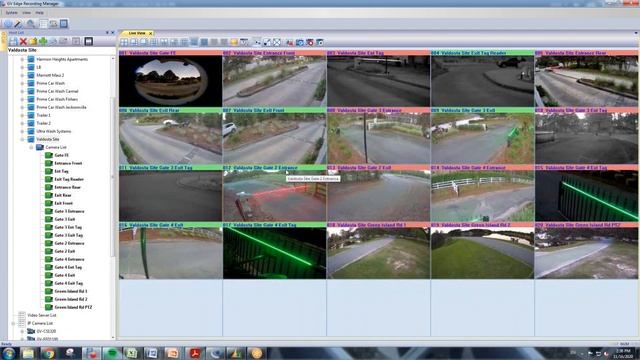Select Exit Tag Reader camera in the tree
Image resolution: width=640 pixels, height=360 pixels.
[x=69, y=179]
